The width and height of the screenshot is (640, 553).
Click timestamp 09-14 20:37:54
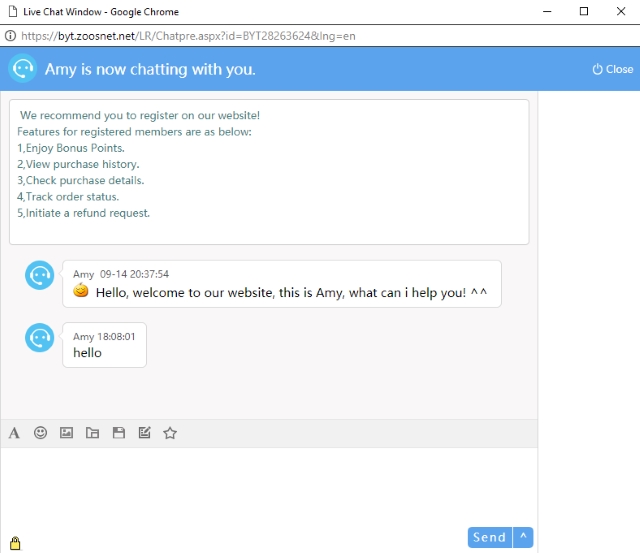[134, 274]
